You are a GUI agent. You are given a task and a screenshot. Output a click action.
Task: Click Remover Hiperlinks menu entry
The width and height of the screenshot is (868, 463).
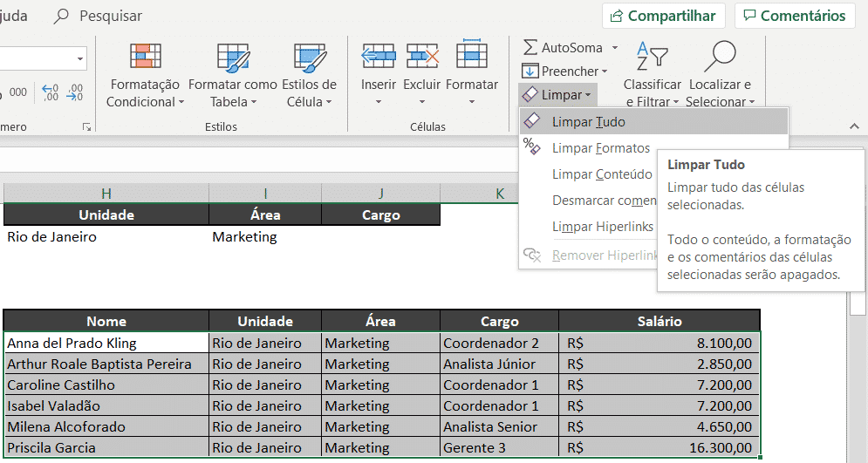604,255
